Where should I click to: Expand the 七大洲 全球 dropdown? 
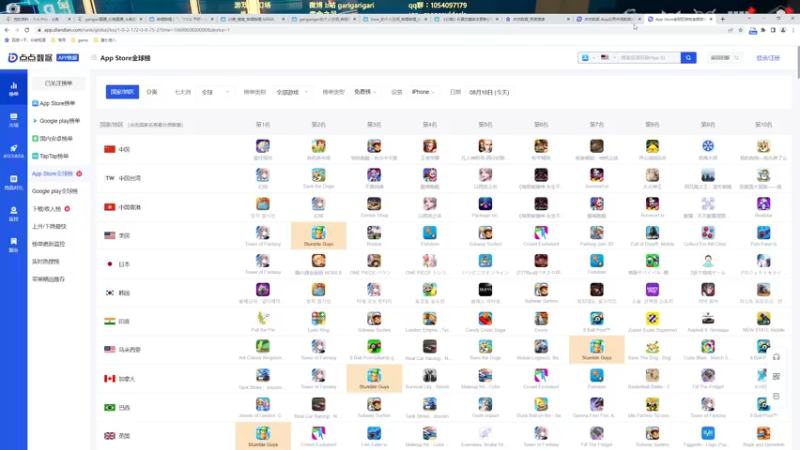(215, 92)
